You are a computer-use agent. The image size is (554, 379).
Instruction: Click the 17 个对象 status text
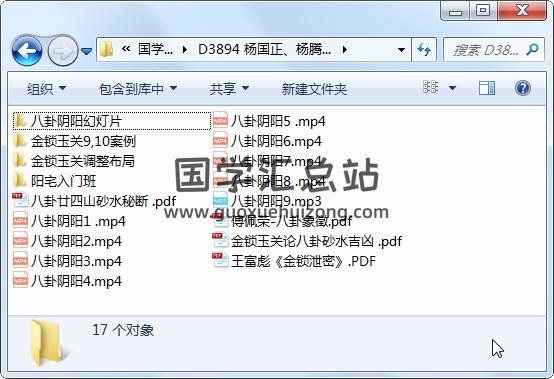123,330
